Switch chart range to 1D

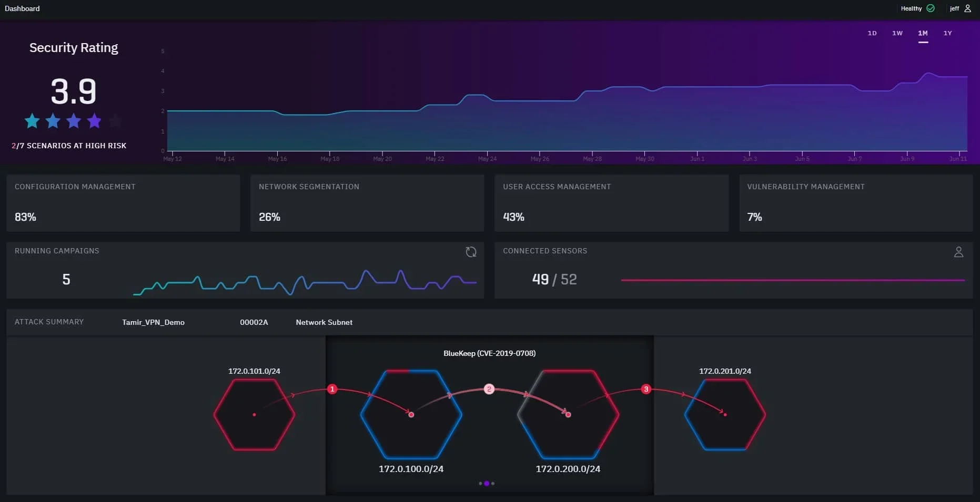872,33
